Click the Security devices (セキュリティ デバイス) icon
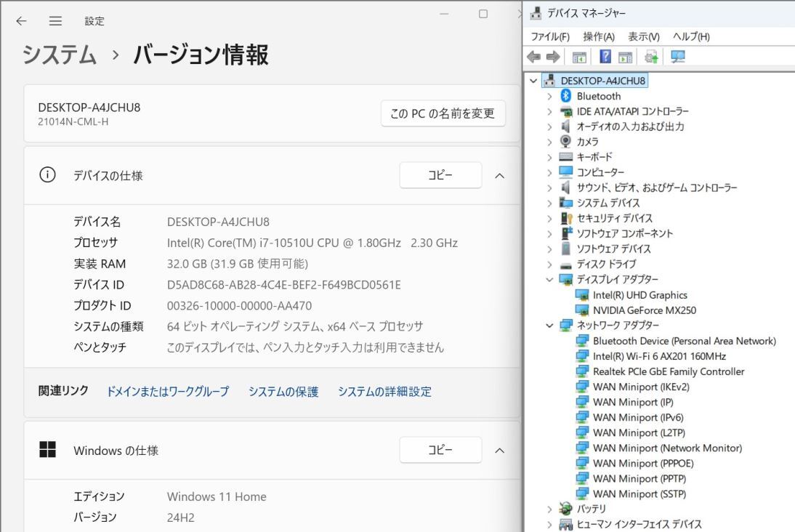 point(566,218)
